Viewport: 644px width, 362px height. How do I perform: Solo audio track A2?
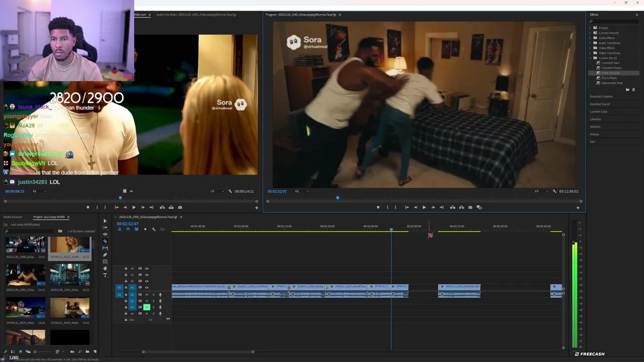[x=153, y=301]
